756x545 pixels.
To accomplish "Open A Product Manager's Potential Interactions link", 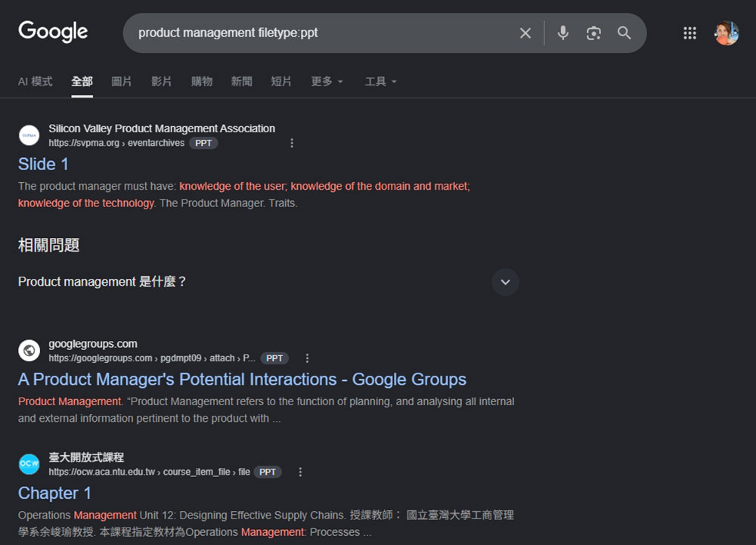I will 242,379.
